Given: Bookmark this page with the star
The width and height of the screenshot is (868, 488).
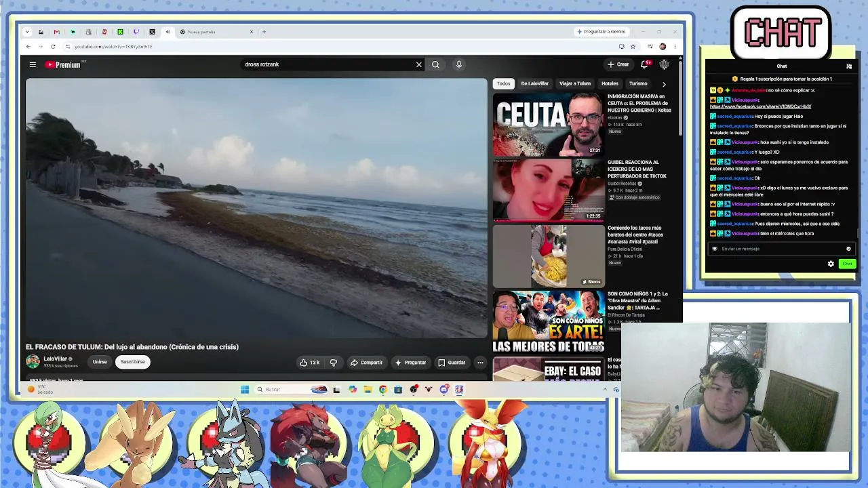Looking at the screenshot, I should [x=633, y=47].
